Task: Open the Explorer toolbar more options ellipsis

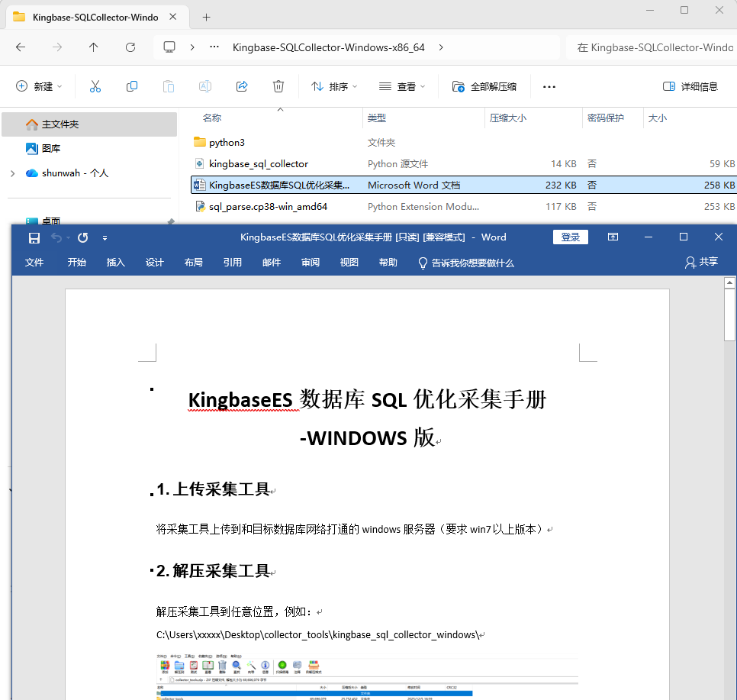Action: click(x=549, y=86)
